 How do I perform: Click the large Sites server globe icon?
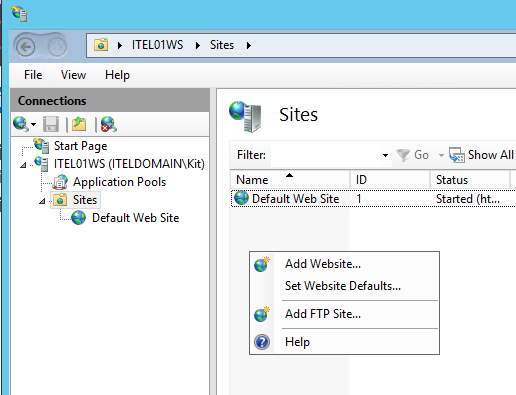tap(245, 116)
